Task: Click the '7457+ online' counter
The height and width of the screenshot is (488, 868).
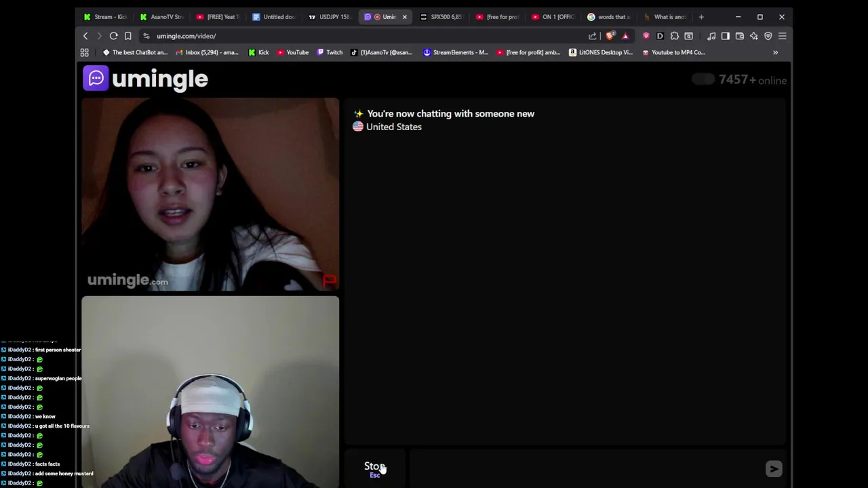Action: point(753,80)
